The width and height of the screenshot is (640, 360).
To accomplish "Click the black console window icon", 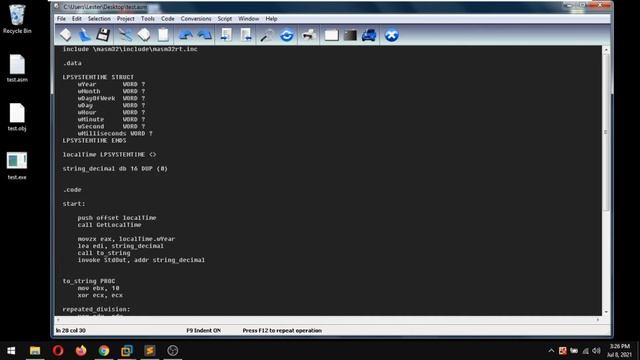I will click(x=350, y=35).
